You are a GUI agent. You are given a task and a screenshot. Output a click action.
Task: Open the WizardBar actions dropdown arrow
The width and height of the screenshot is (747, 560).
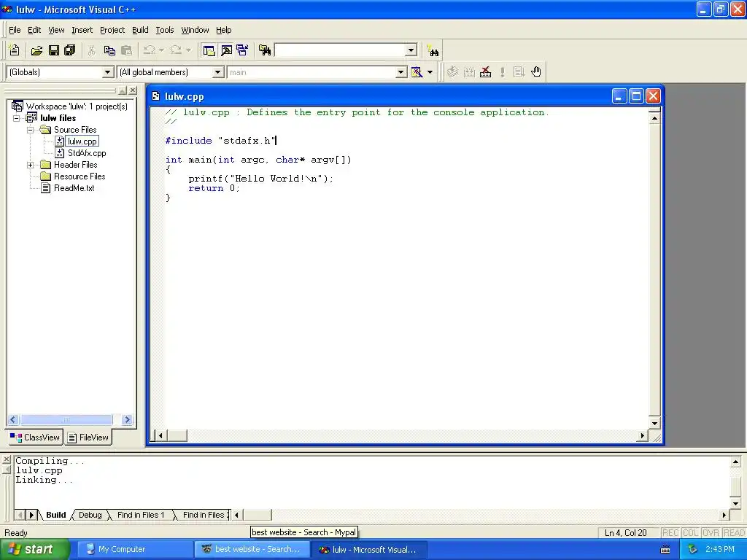[x=430, y=72]
